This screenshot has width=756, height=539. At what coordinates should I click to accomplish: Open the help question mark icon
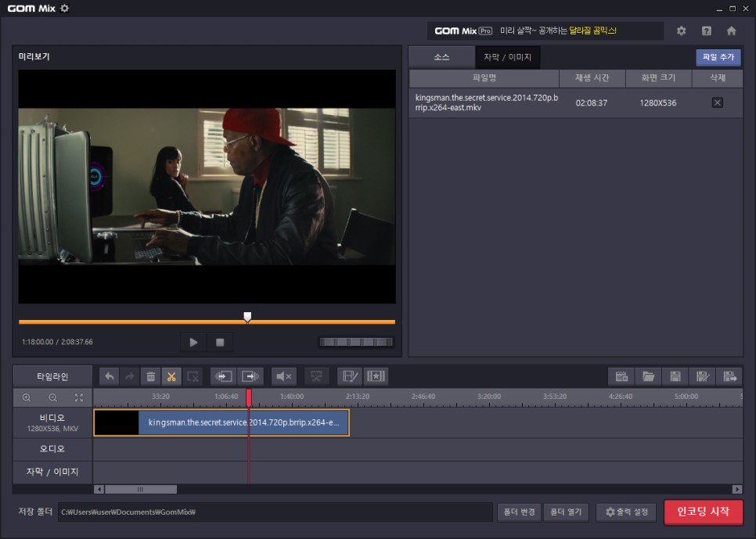coord(707,31)
